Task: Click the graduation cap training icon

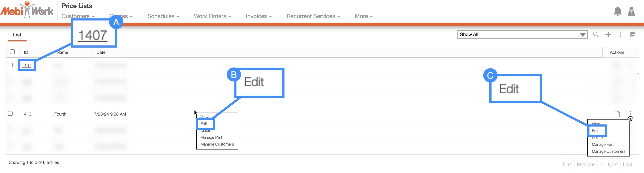Action: pyautogui.click(x=632, y=34)
